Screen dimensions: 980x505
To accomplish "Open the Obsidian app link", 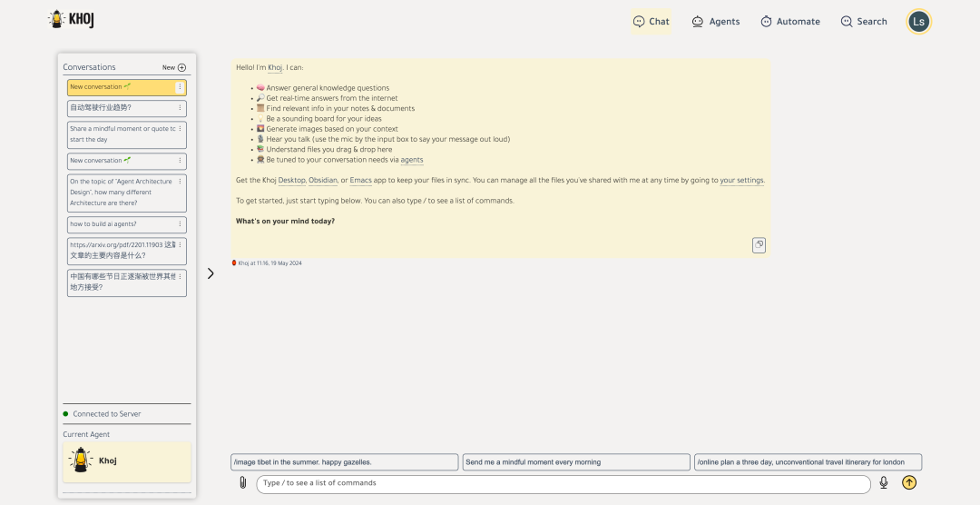I will (x=323, y=181).
